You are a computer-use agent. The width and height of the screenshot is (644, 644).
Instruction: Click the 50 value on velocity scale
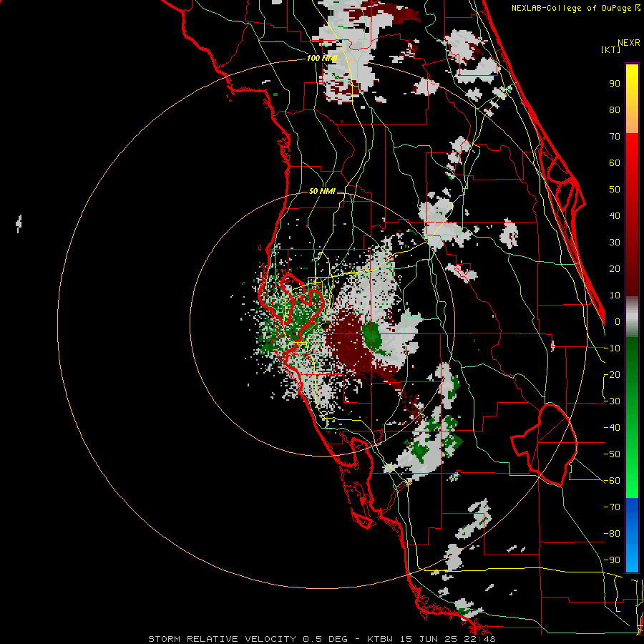click(x=615, y=190)
